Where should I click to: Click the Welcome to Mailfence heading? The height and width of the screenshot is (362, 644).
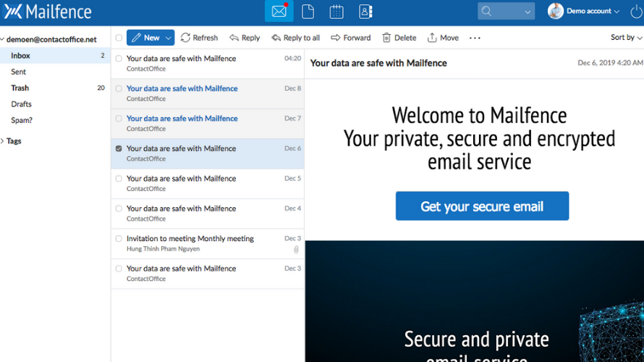tap(479, 115)
